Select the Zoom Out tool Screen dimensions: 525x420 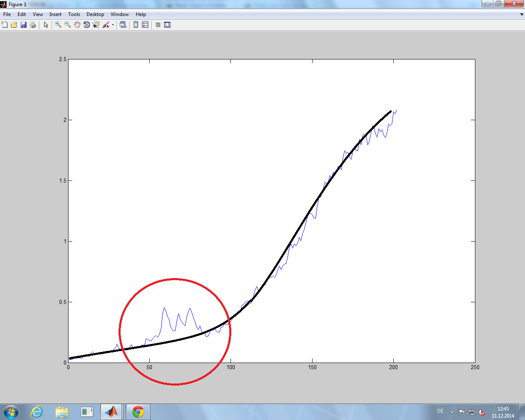click(68, 25)
